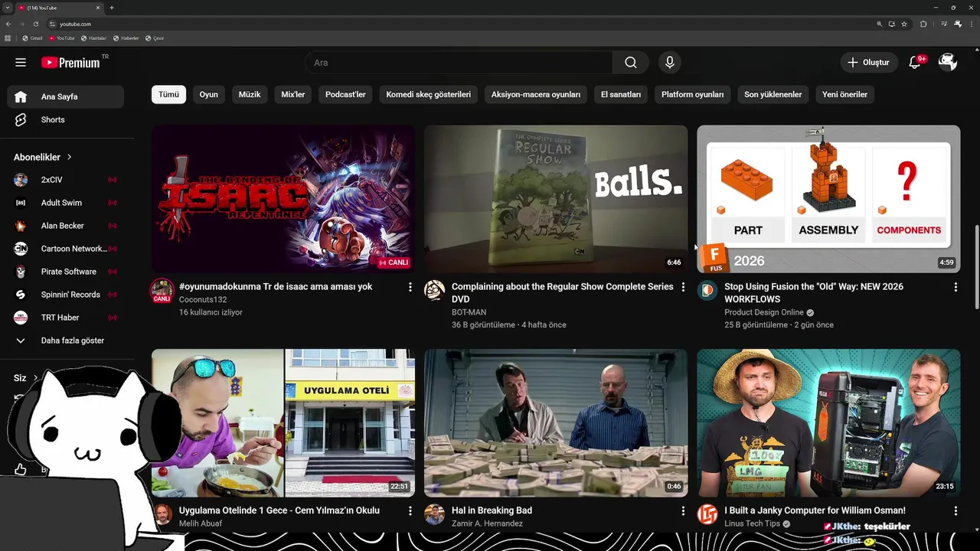Open the hamburger guide menu
Viewport: 980px width, 551px height.
pos(21,63)
